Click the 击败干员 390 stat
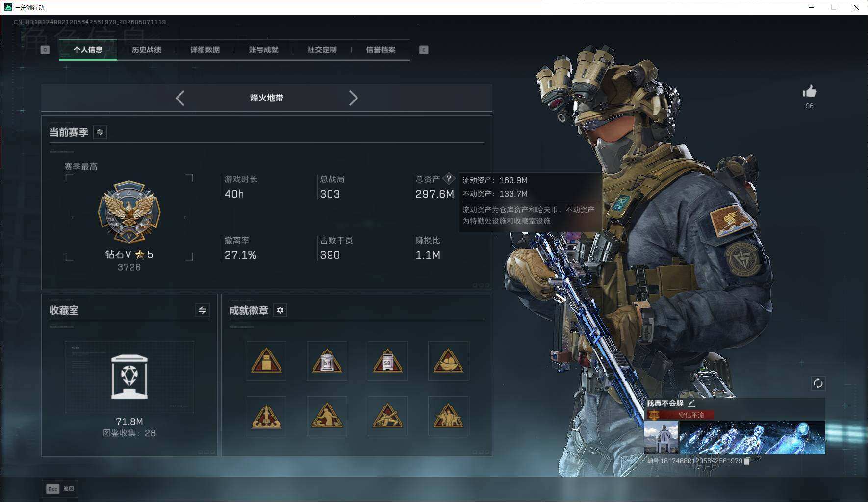Image resolution: width=868 pixels, height=502 pixels. coord(336,248)
